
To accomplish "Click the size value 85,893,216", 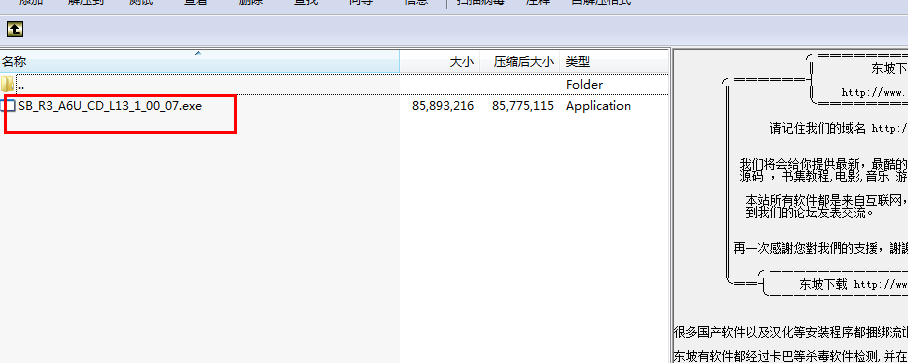I will (443, 106).
